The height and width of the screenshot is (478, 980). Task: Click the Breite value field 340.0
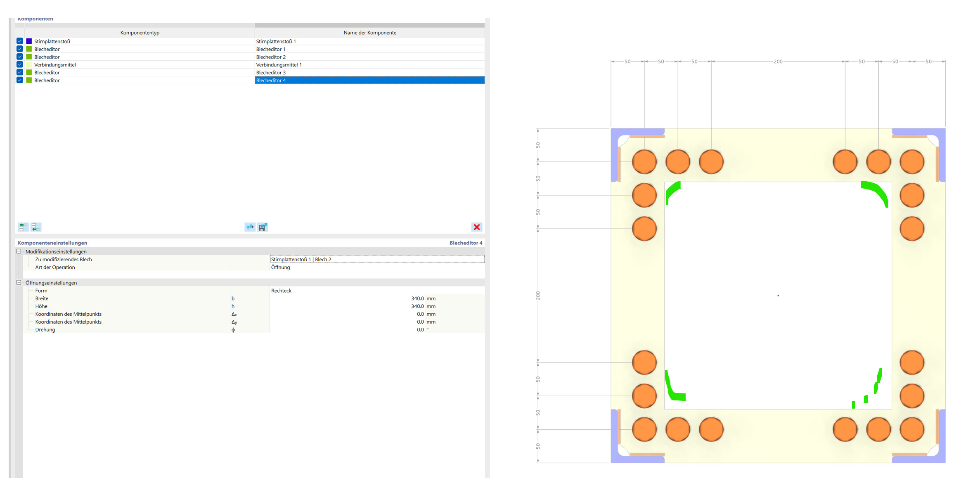click(417, 298)
